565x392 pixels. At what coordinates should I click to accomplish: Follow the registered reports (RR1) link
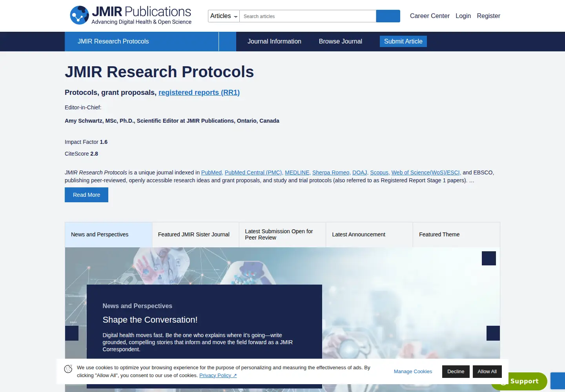(x=199, y=93)
